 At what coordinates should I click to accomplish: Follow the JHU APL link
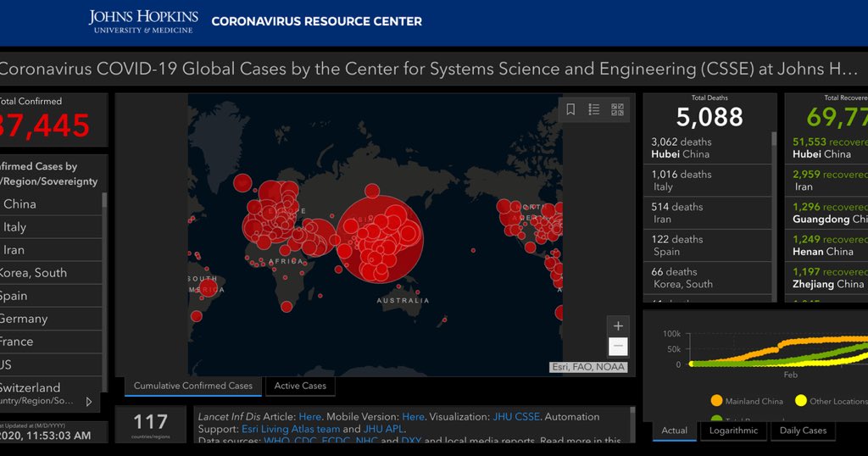coord(383,429)
